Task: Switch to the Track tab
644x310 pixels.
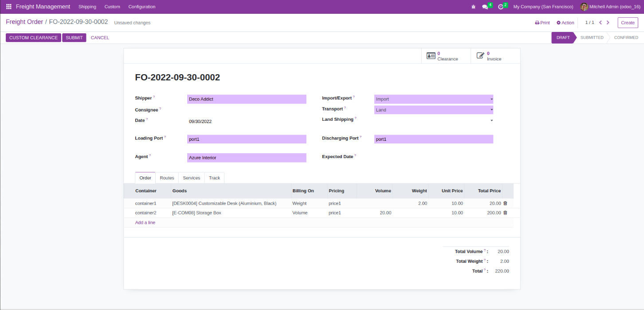Action: point(214,178)
